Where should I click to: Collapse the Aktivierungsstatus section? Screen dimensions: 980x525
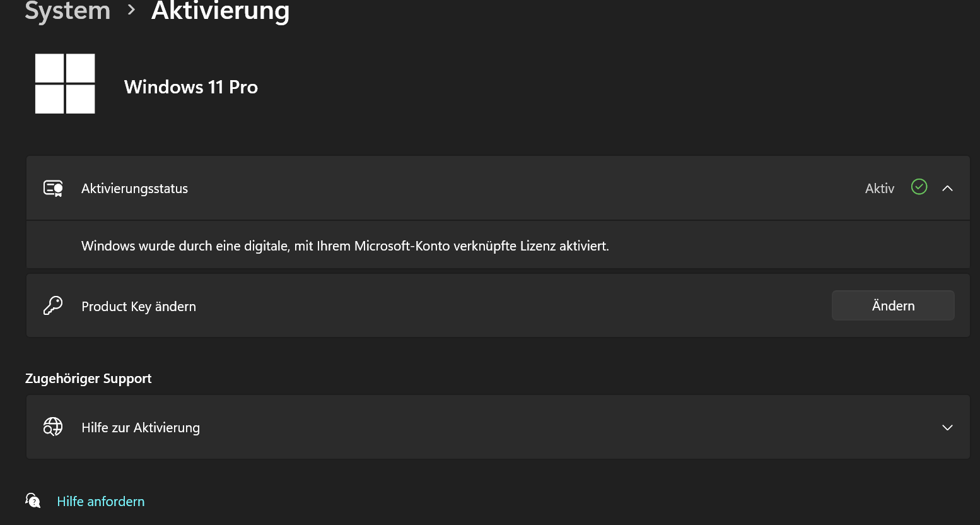point(947,188)
